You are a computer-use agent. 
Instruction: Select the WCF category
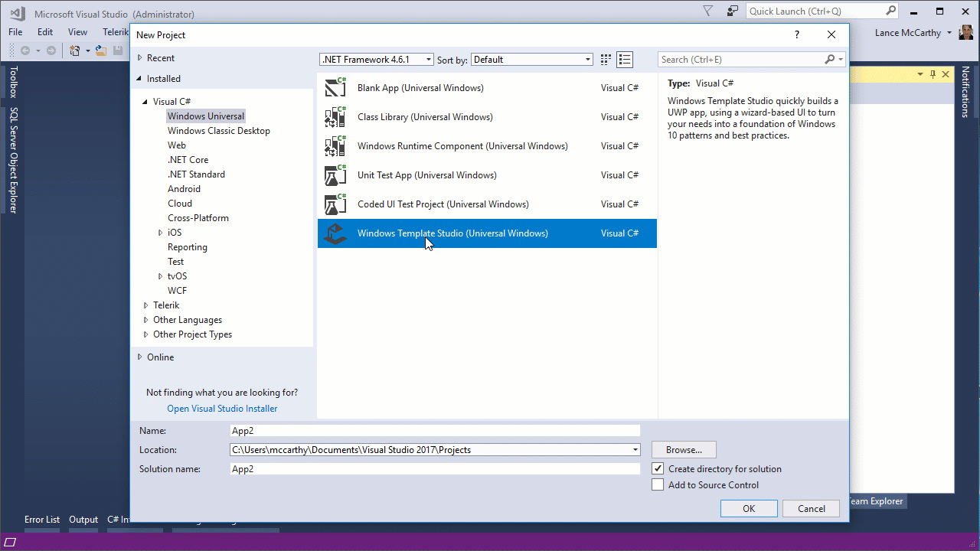point(178,291)
